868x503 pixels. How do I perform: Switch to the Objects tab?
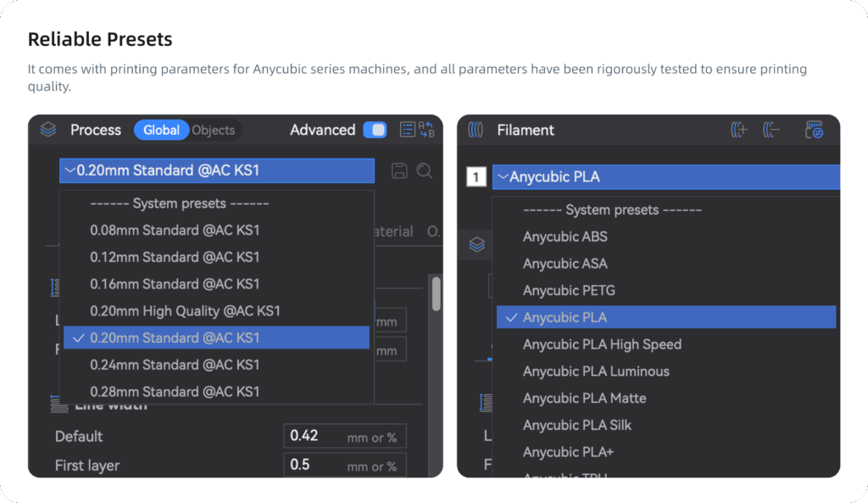213,129
